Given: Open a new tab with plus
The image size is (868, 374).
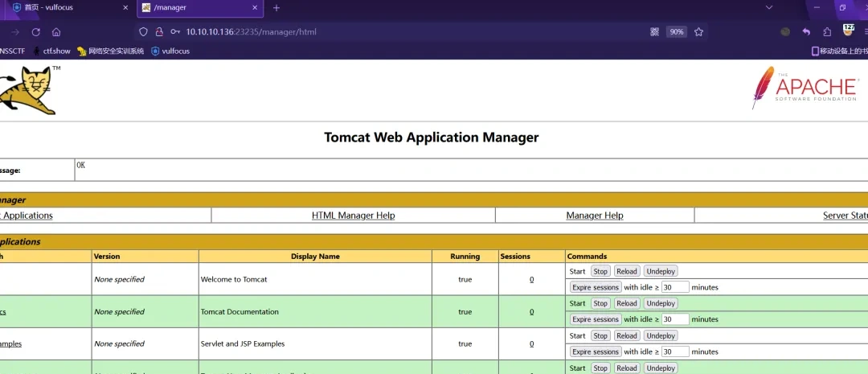Looking at the screenshot, I should pyautogui.click(x=276, y=8).
